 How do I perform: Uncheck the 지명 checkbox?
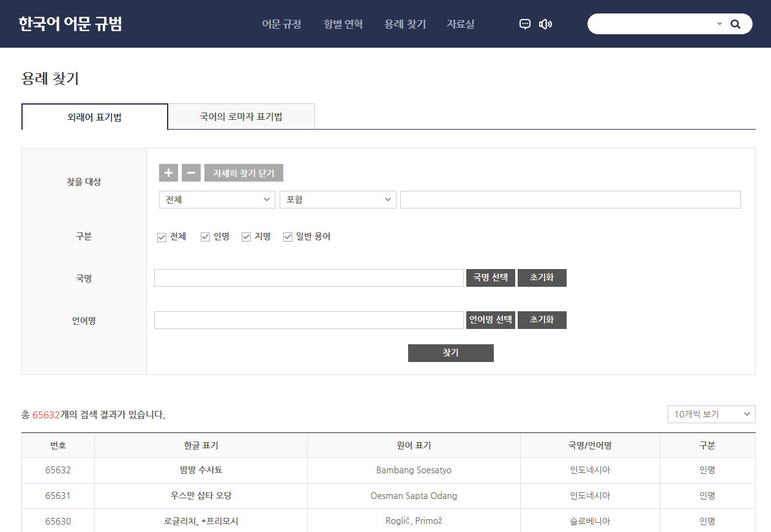pos(247,237)
